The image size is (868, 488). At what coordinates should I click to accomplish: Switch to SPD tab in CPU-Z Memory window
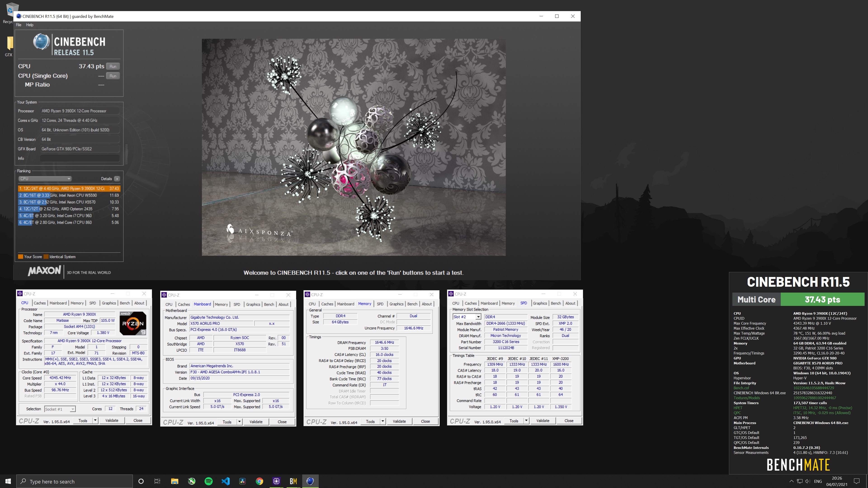coord(380,304)
